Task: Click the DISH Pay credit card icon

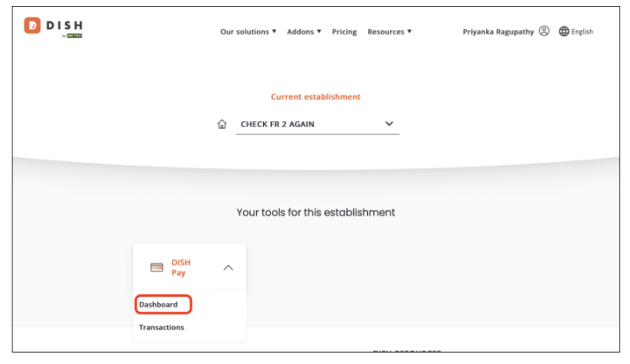Action: tap(157, 268)
